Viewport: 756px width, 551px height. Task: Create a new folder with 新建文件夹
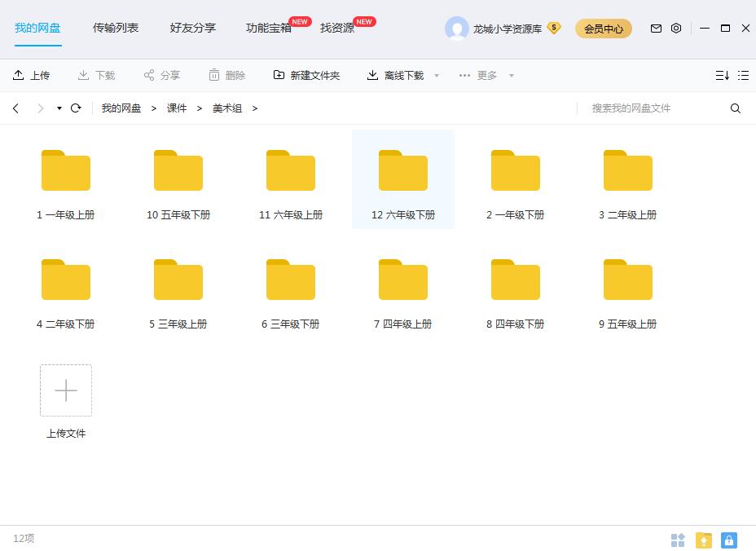point(306,75)
